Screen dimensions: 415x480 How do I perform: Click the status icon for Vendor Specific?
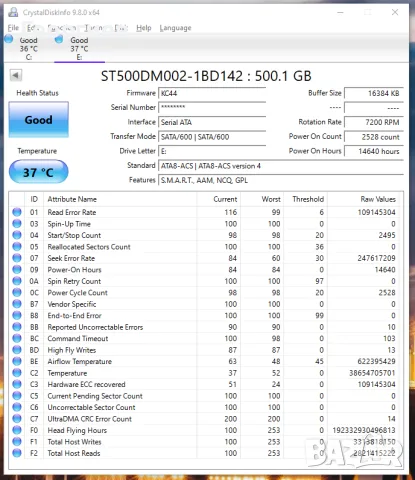(x=17, y=304)
